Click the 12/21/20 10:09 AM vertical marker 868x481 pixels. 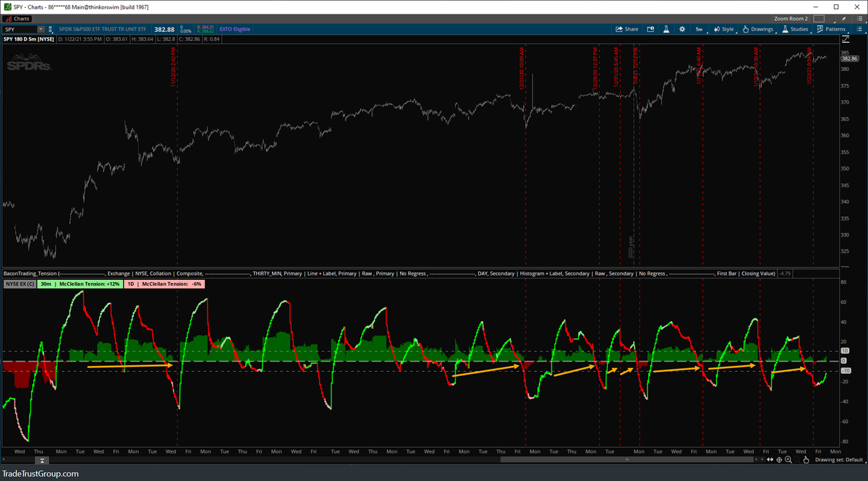click(x=522, y=67)
